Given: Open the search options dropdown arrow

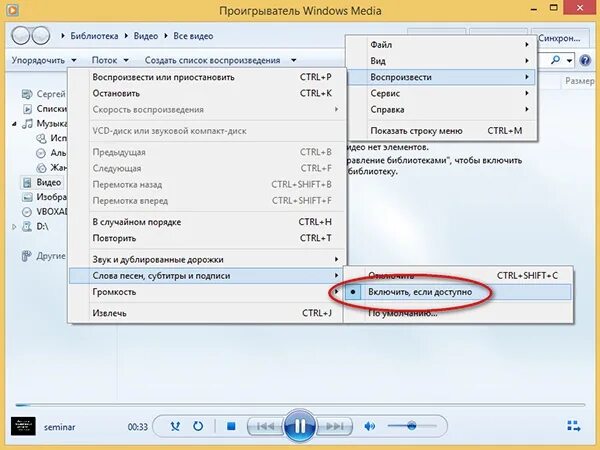Looking at the screenshot, I should [x=569, y=60].
